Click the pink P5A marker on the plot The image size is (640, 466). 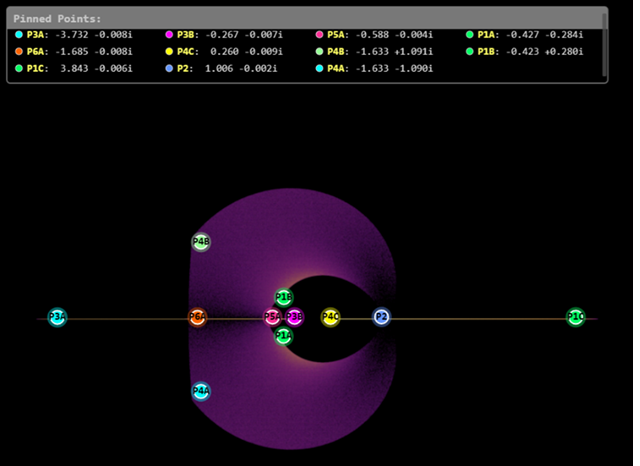point(272,317)
